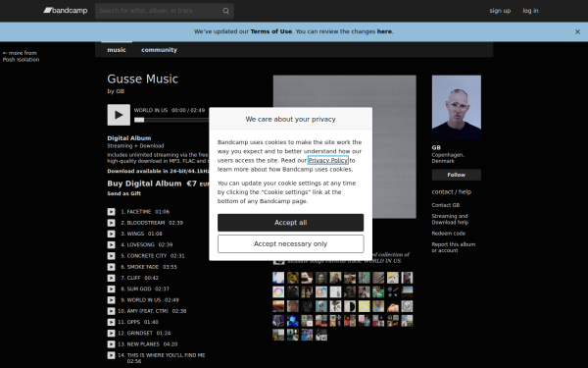Open the Privacy Policy link
Viewport: 588px width, 368px height.
click(x=328, y=160)
